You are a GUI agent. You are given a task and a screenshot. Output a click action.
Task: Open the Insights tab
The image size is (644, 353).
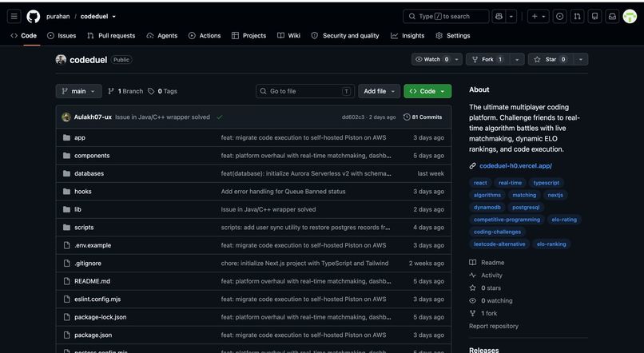[x=407, y=36]
